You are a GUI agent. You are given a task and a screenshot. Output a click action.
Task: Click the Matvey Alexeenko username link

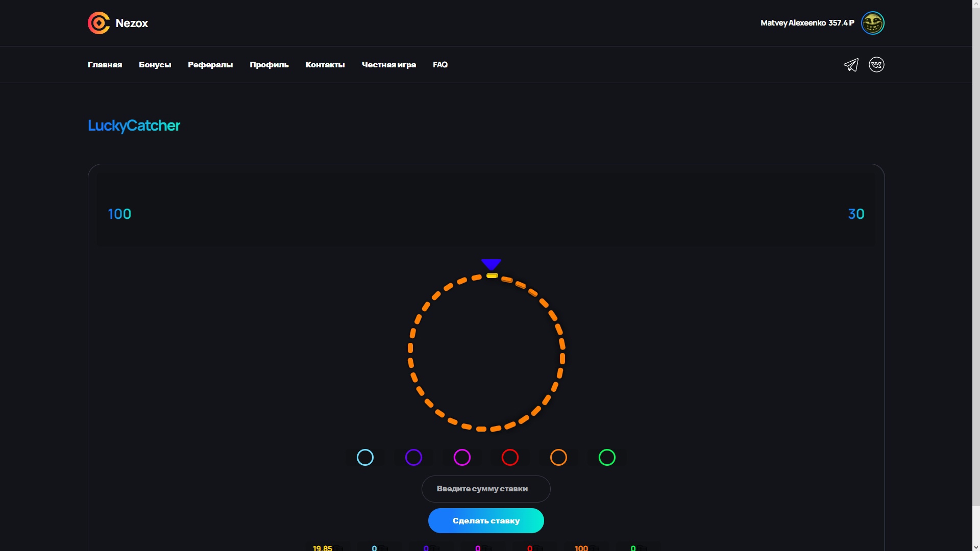coord(793,23)
